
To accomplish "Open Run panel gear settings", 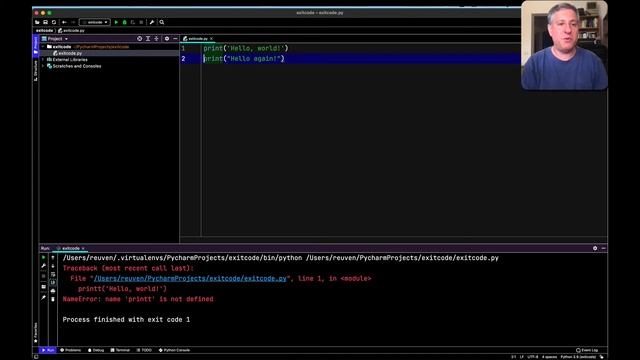I will tap(595, 248).
